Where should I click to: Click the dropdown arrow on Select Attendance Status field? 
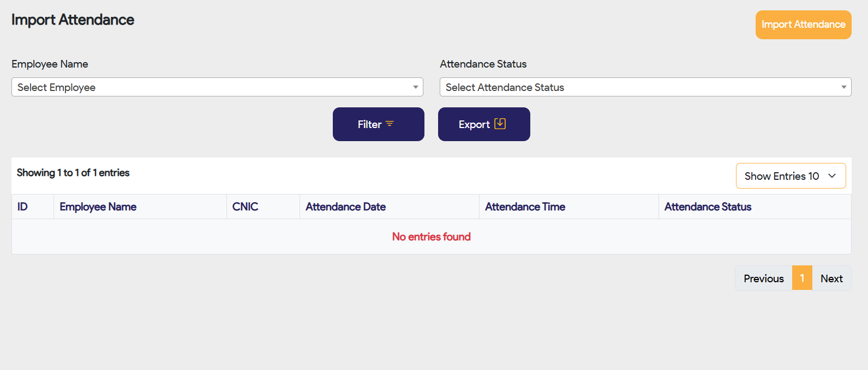[x=843, y=87]
